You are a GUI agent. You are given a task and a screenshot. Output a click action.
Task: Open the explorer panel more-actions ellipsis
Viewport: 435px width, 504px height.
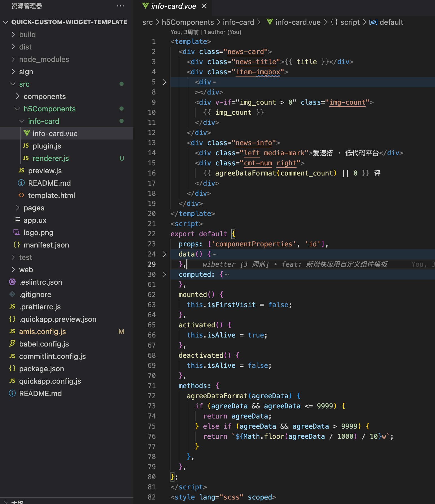click(x=120, y=6)
